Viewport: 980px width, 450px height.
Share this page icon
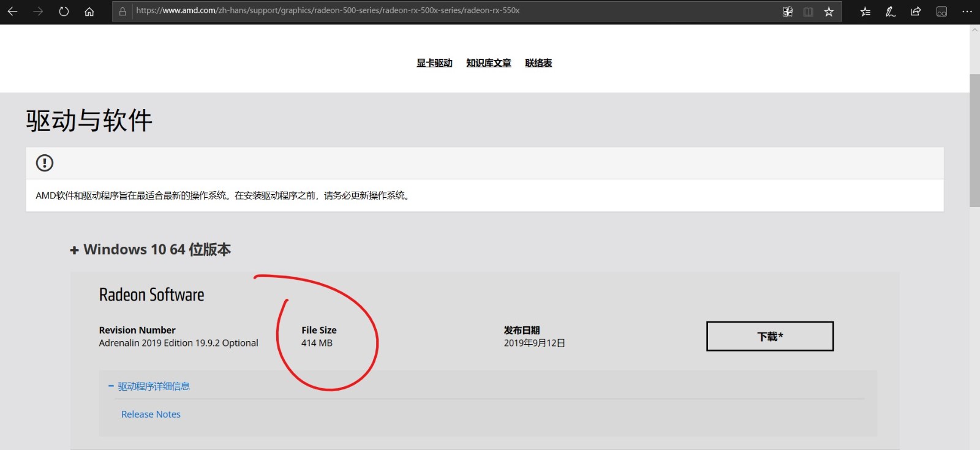pyautogui.click(x=916, y=12)
